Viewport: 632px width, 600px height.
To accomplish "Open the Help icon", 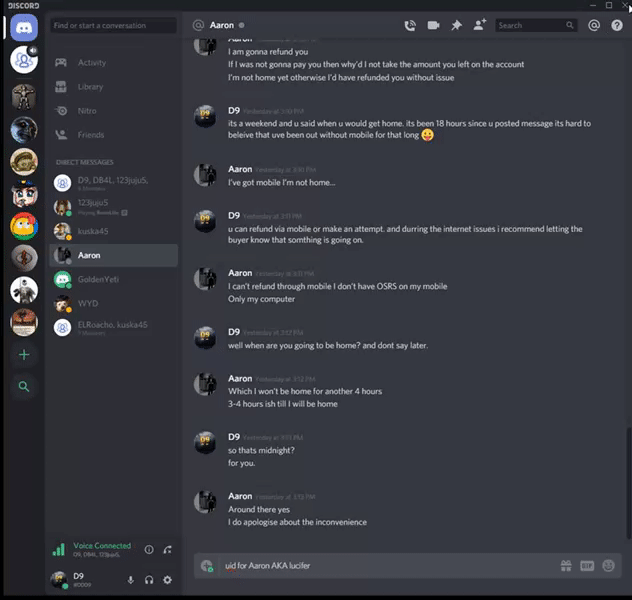I will 617,25.
